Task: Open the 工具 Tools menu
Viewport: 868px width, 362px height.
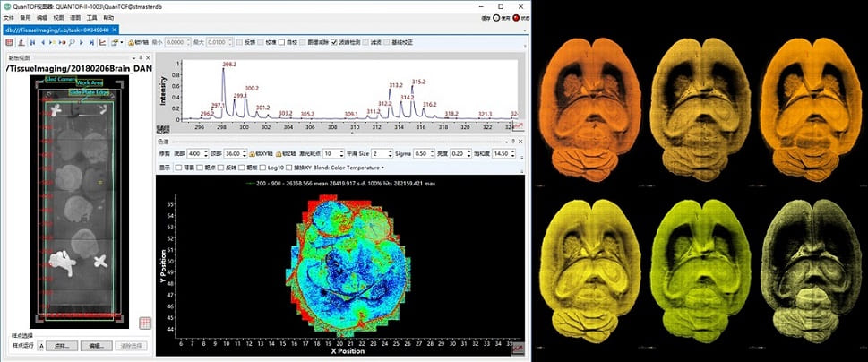Action: pos(92,18)
